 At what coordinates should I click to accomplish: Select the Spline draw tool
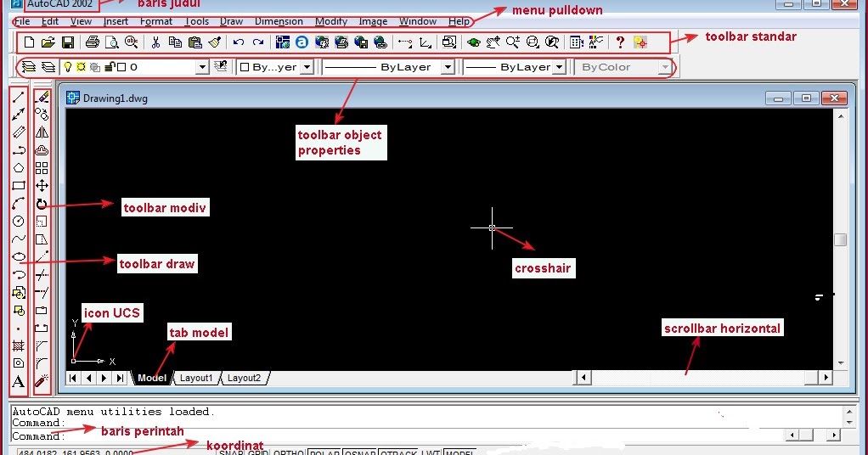(x=19, y=239)
